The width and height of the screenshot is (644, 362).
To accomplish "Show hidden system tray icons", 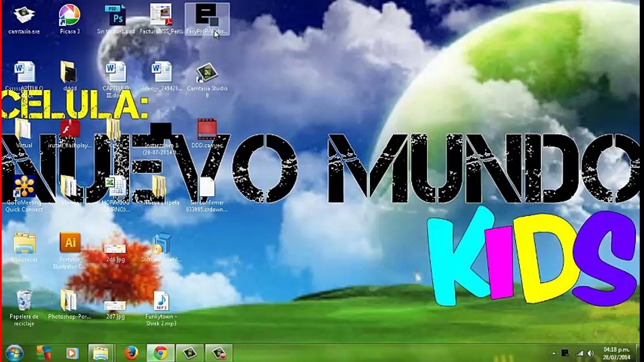I will [555, 353].
